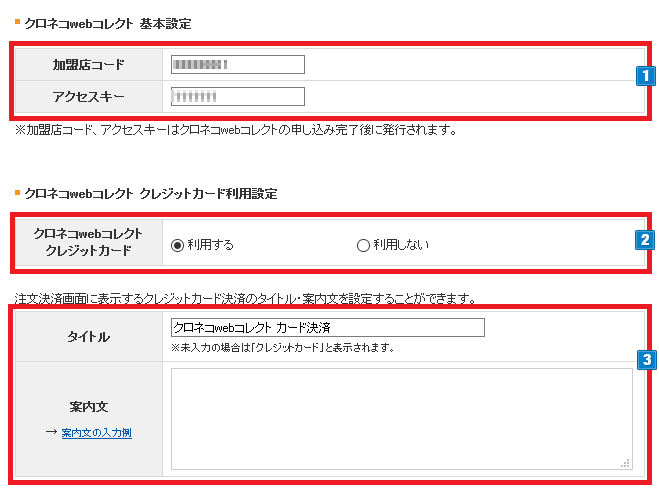The height and width of the screenshot is (493, 659).
Task: Click the note about 加盟店コード issuance
Action: tap(236, 130)
